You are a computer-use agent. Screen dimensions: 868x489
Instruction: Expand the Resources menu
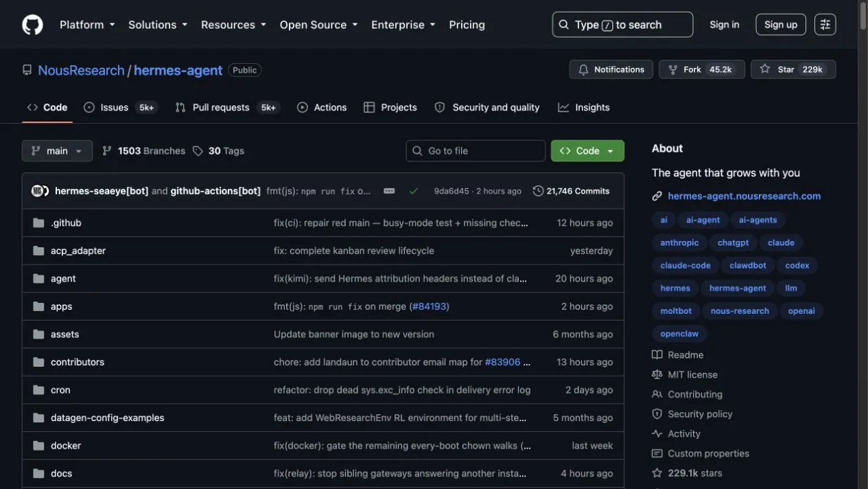(233, 25)
